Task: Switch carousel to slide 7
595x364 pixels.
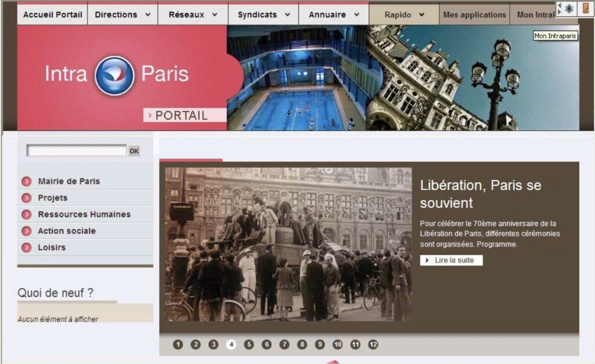Action: coord(284,344)
